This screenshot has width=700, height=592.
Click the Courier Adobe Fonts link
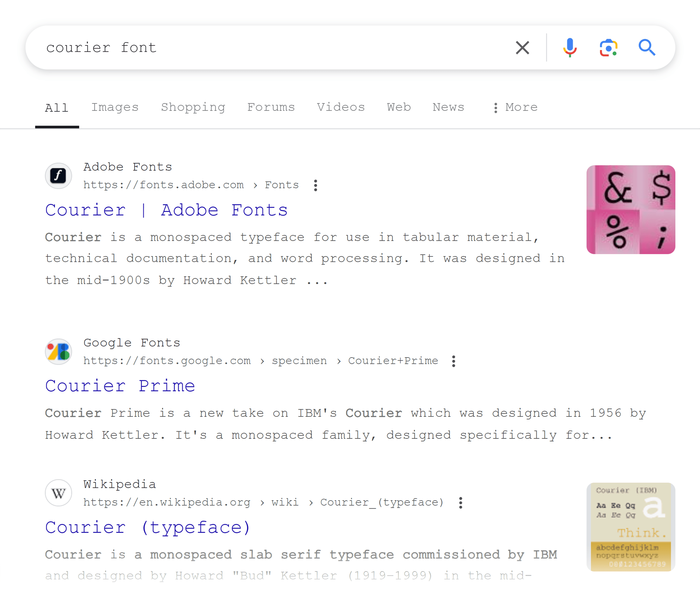coord(167,210)
